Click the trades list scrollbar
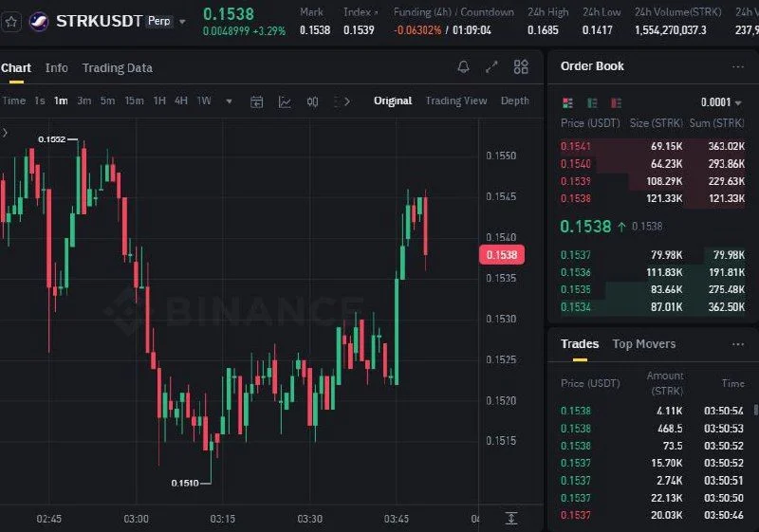Screen dimensions: 759x532 [x=755, y=410]
